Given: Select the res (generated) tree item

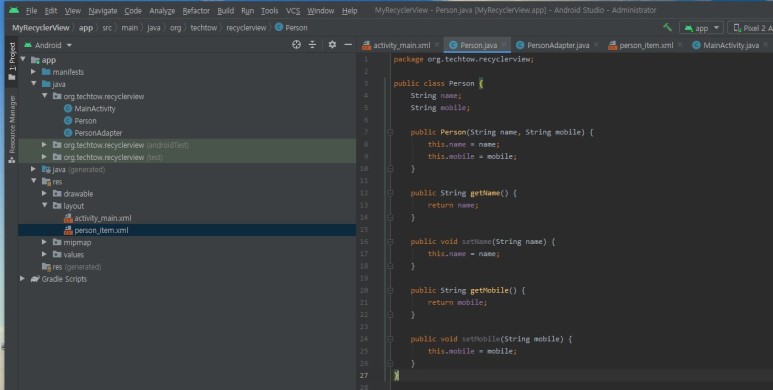Looking at the screenshot, I should pyautogui.click(x=71, y=267).
